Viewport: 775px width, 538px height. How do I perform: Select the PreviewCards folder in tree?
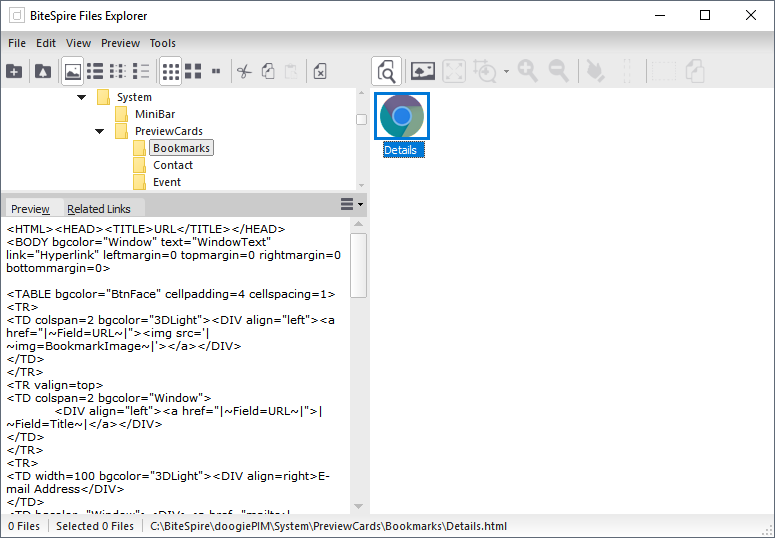coord(169,131)
